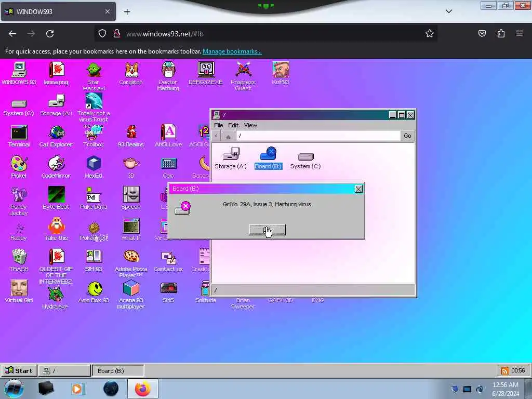Open the Calc calculator icon
This screenshot has width=532, height=399.
click(x=168, y=167)
